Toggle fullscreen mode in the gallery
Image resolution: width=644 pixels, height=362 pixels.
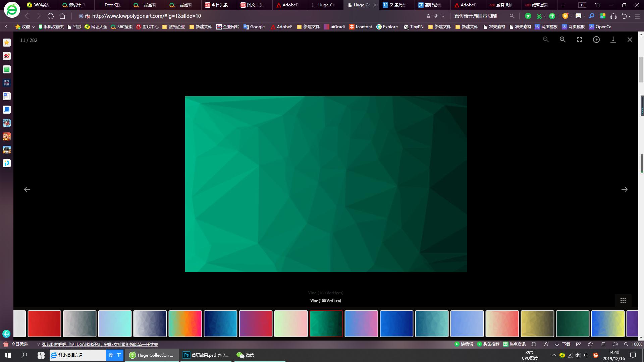[x=579, y=40]
